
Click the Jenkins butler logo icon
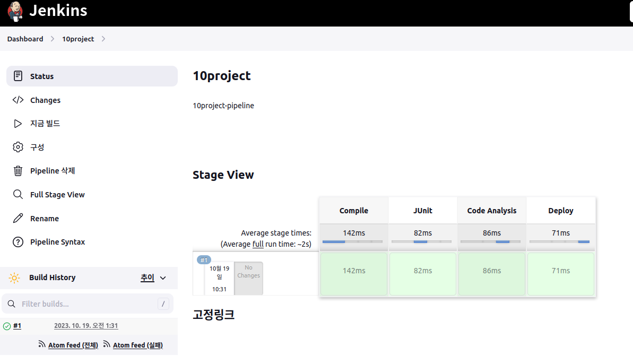(15, 11)
